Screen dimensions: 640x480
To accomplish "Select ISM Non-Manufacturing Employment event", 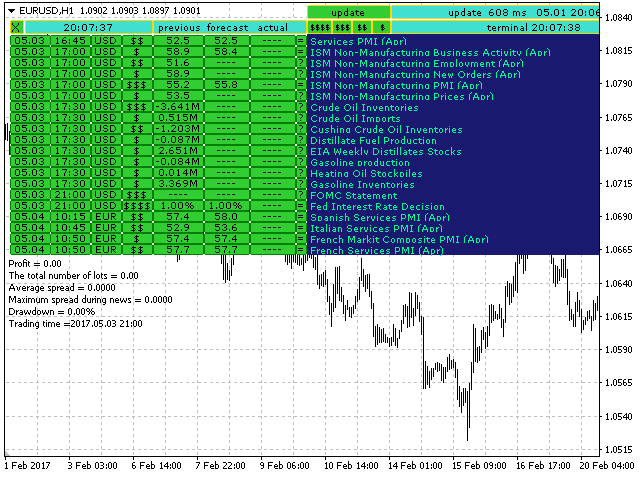I will point(417,64).
